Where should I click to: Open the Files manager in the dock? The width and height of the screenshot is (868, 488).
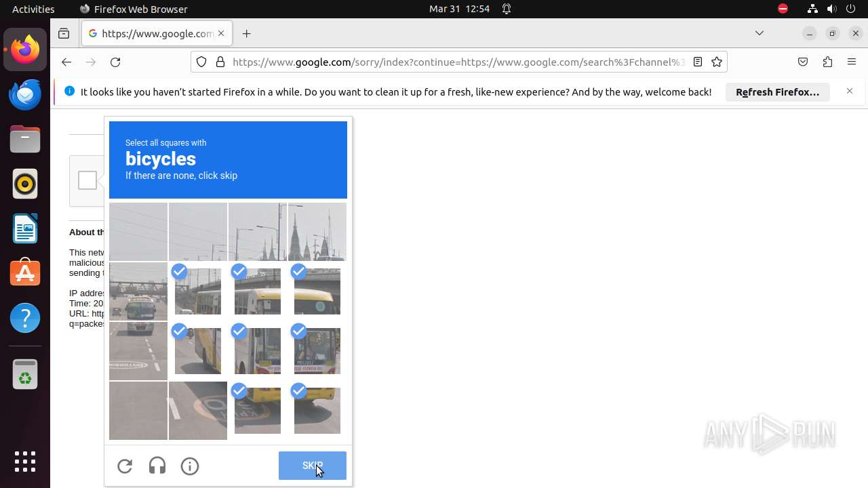(25, 139)
